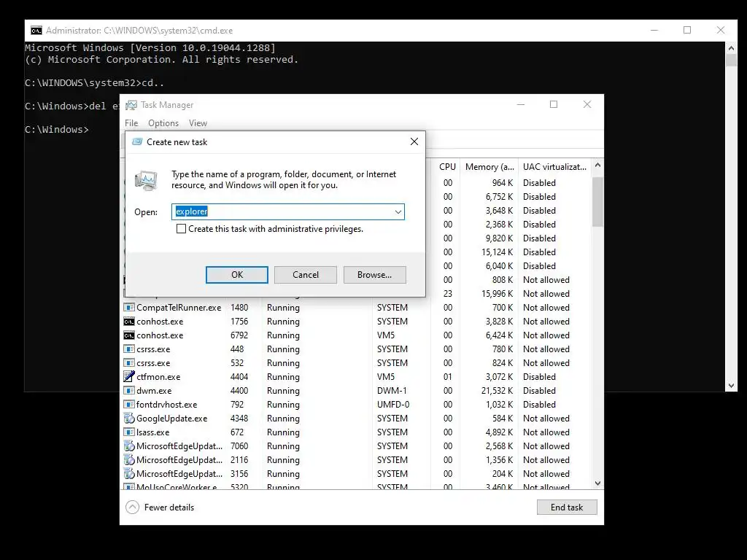
Task: Click the MicrosoftEdgeUpdate icon with PID 3156
Action: (128, 473)
